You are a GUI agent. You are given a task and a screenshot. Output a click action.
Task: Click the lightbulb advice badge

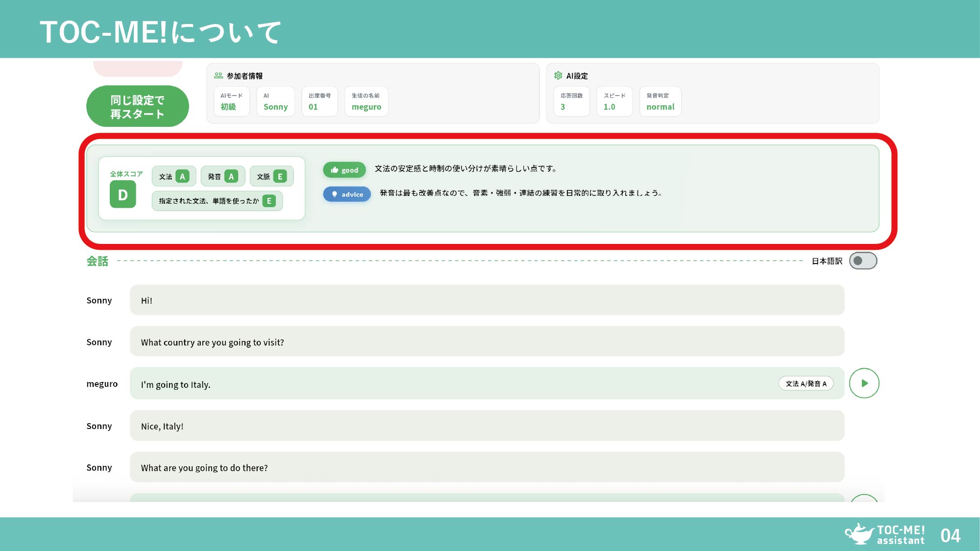(x=346, y=194)
